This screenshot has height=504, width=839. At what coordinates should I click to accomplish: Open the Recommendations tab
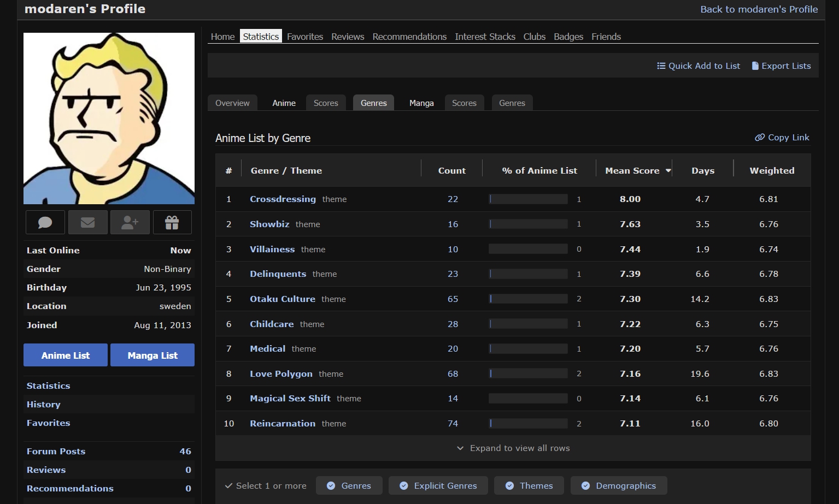click(x=409, y=37)
